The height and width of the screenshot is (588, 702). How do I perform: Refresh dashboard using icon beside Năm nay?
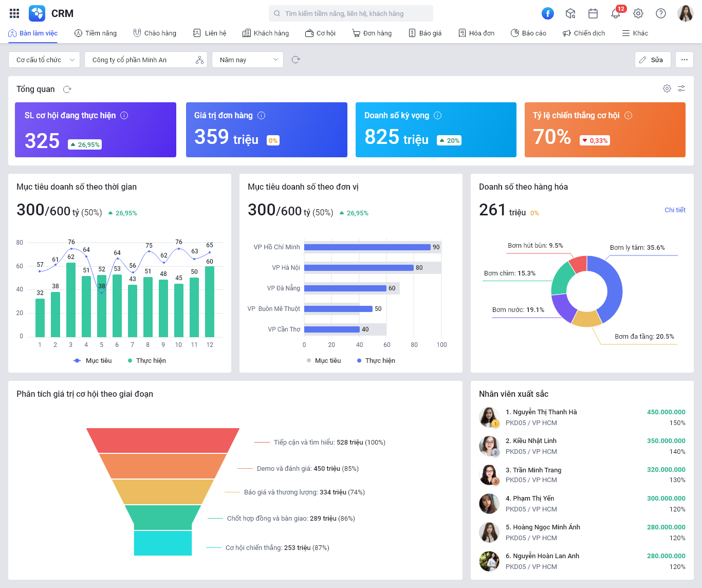click(x=295, y=60)
